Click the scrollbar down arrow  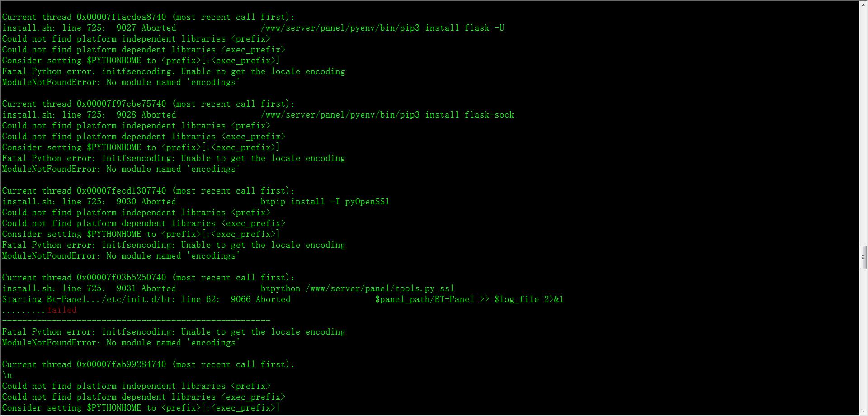863,411
